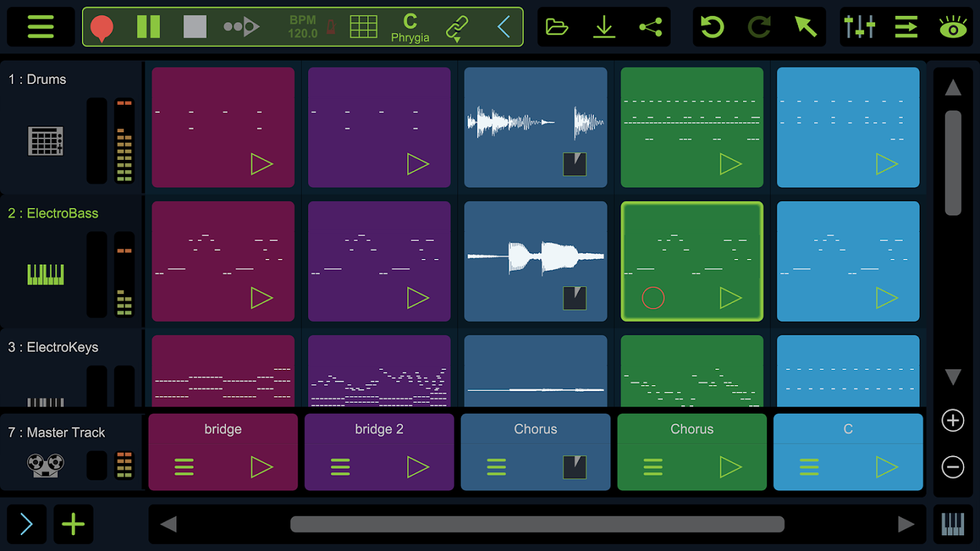Open the BPM 120.0 tempo setting
980x551 pixels.
(x=303, y=27)
